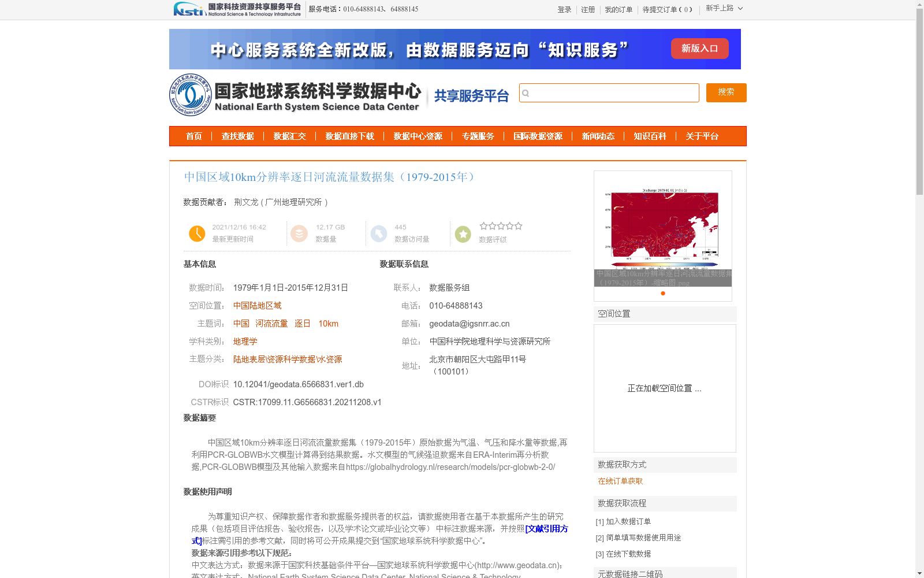
Task: Focus the main search input field
Action: 609,93
